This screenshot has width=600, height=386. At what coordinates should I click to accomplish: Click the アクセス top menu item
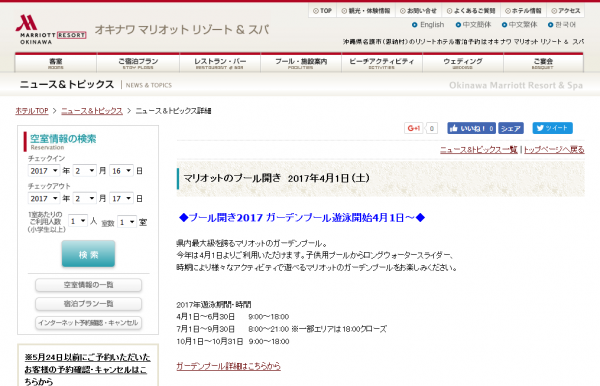[x=566, y=11]
